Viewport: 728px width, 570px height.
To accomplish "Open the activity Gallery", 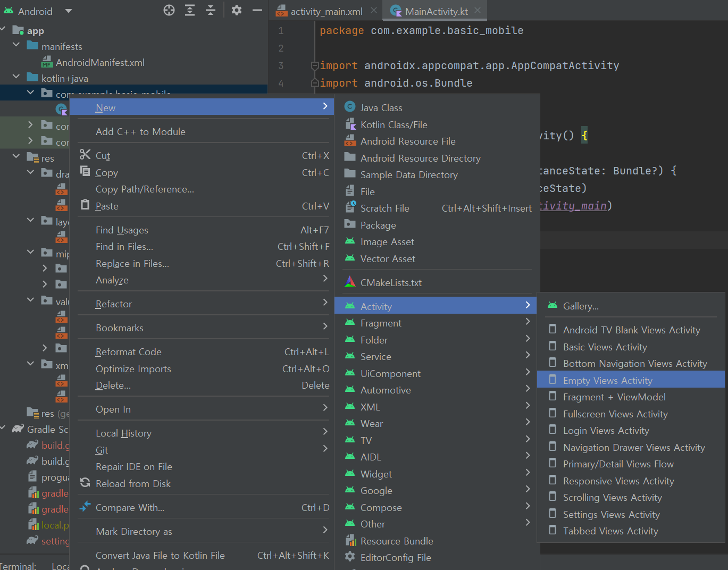I will click(631, 306).
